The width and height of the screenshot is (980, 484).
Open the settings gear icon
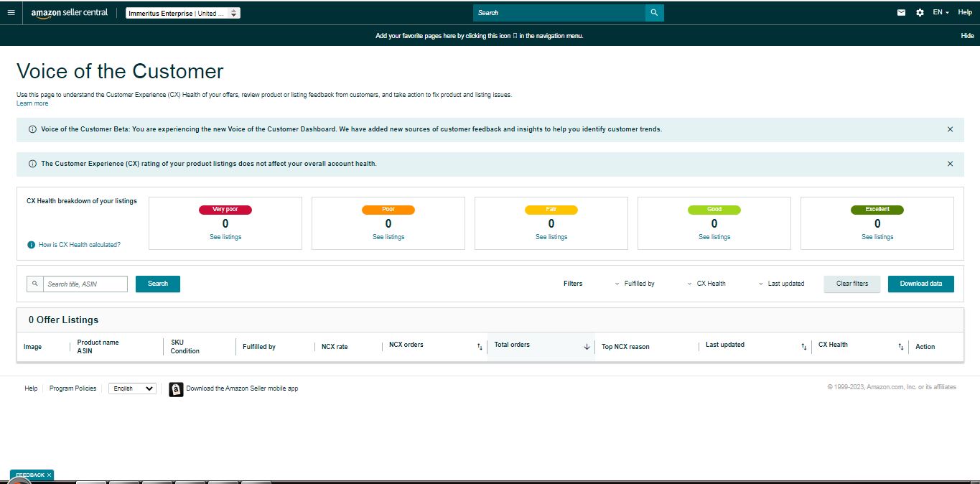tap(920, 12)
